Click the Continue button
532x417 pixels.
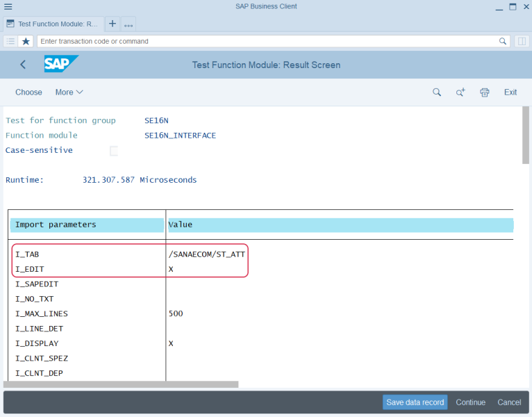pyautogui.click(x=471, y=402)
